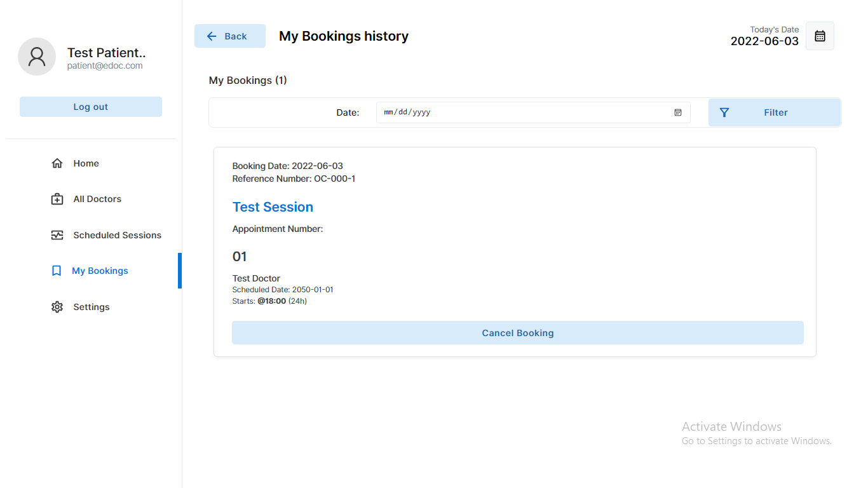Navigate to All Doctors from the sidebar menu
The width and height of the screenshot is (868, 488).
(x=97, y=199)
